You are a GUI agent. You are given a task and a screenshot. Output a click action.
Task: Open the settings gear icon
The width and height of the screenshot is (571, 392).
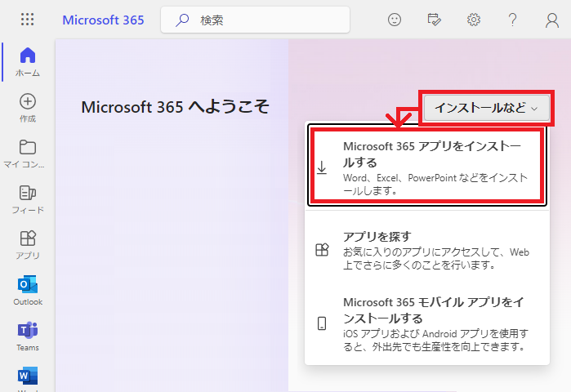474,20
